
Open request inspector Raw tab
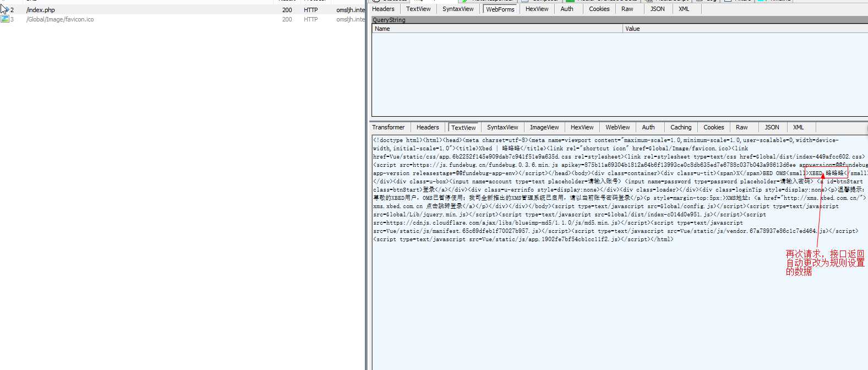coord(627,9)
